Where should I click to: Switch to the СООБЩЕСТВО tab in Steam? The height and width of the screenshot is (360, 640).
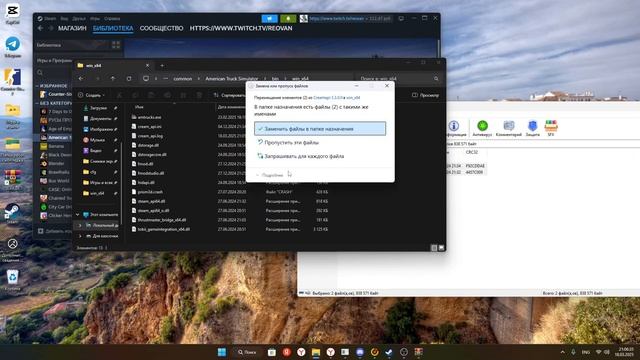161,28
